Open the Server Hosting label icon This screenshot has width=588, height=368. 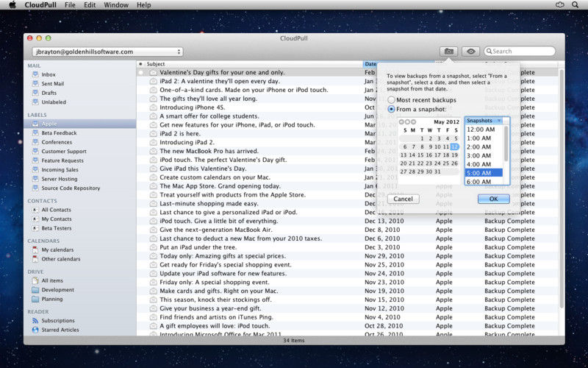click(35, 179)
